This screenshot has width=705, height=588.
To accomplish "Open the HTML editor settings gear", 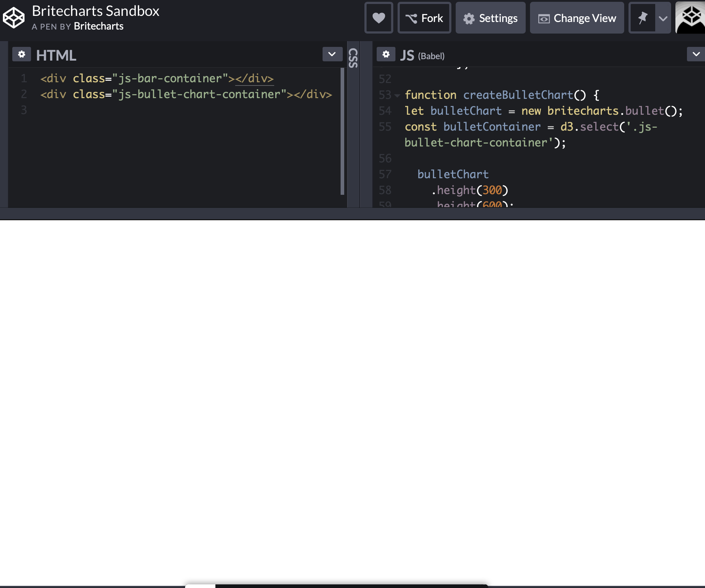I will click(x=22, y=54).
